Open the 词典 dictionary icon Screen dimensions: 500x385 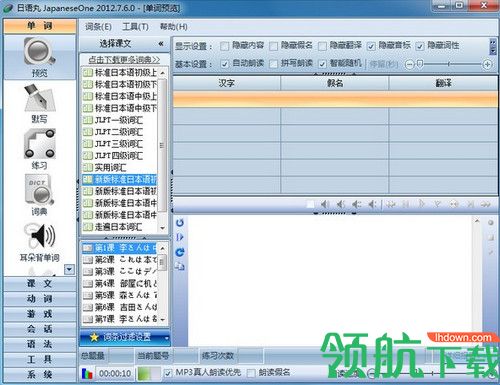click(39, 190)
